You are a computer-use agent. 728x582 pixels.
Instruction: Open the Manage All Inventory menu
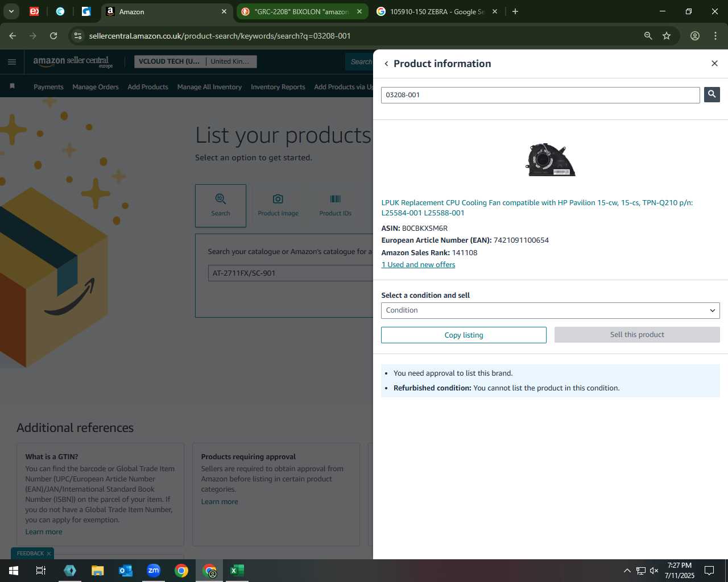point(209,87)
